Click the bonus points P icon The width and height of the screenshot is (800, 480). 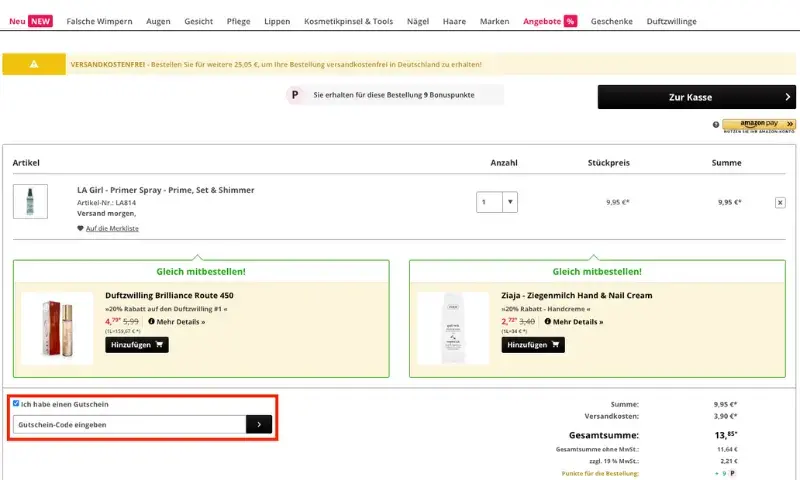pyautogui.click(x=295, y=95)
